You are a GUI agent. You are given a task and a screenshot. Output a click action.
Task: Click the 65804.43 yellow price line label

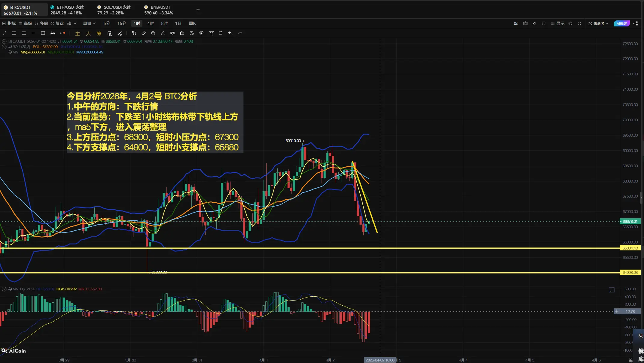pyautogui.click(x=630, y=248)
